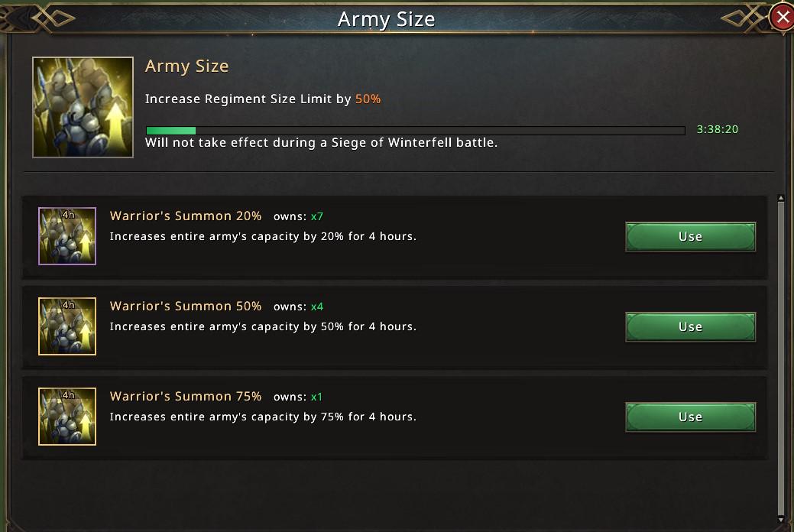Close the Army Size window
The height and width of the screenshot is (532, 794).
point(783,17)
